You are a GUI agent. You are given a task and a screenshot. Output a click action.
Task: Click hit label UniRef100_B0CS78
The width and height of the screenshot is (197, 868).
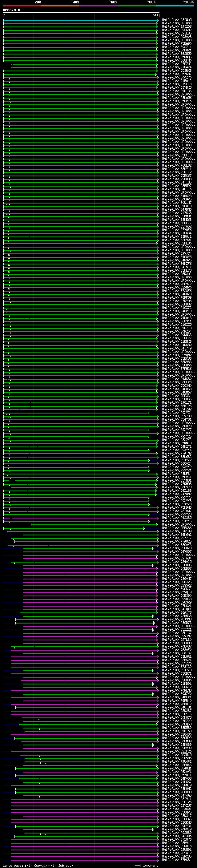(177, 487)
